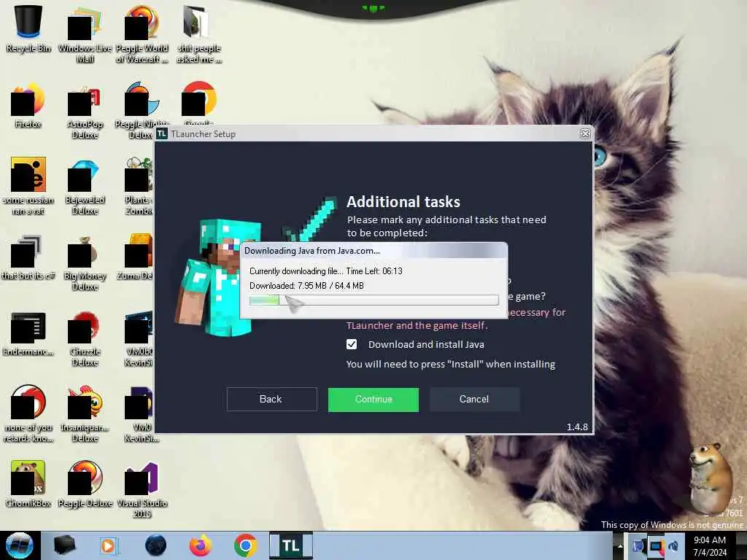Cancel the TLauncher setup

click(474, 399)
